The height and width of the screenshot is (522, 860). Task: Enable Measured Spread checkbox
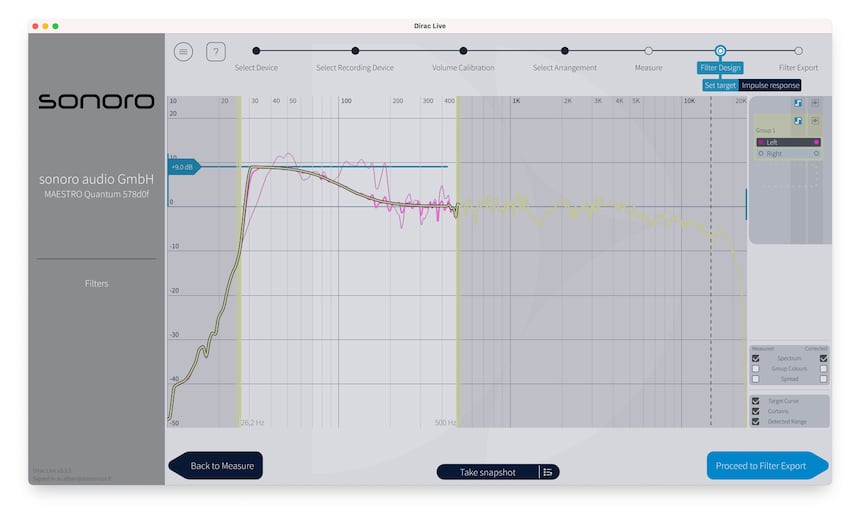756,379
